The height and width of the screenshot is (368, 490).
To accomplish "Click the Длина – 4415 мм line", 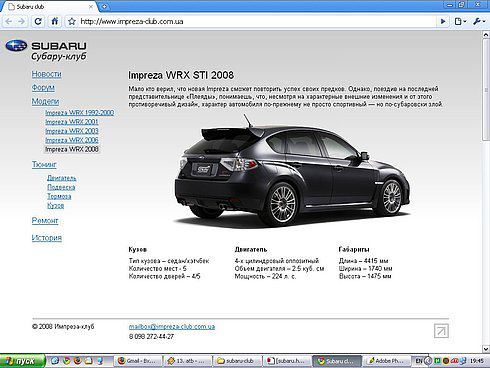I will [x=363, y=261].
